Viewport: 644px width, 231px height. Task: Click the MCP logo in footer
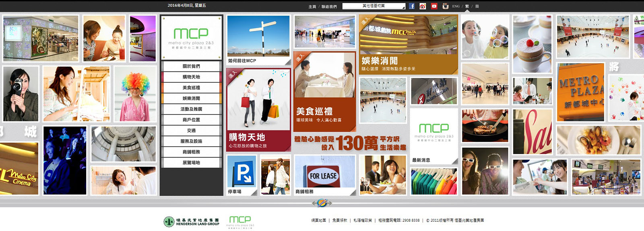[x=240, y=221]
